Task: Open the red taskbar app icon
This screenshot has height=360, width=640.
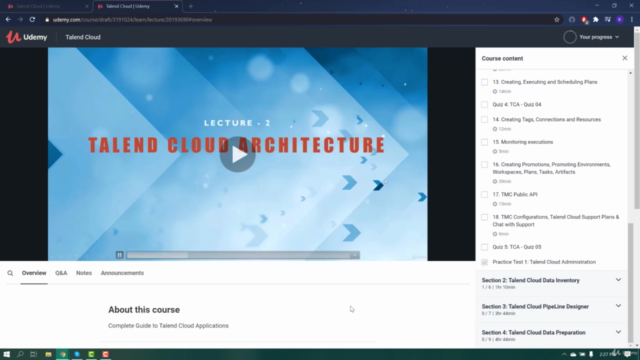Action: (x=106, y=354)
